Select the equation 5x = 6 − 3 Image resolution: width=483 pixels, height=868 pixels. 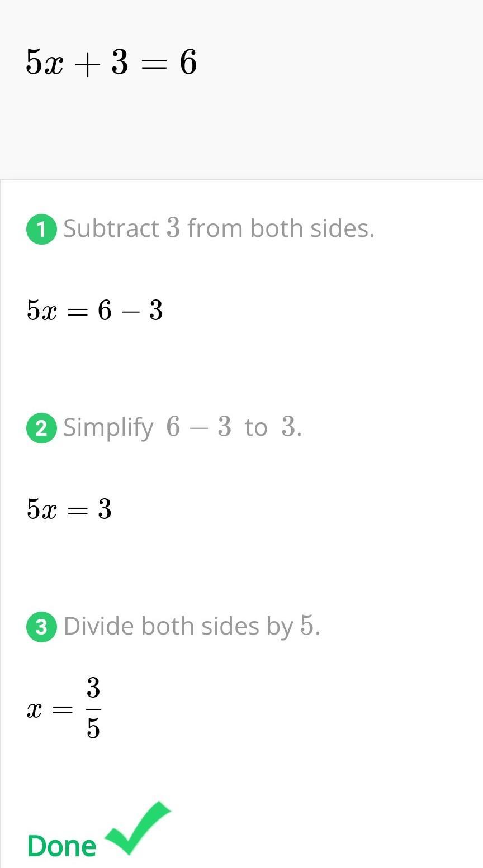94,310
